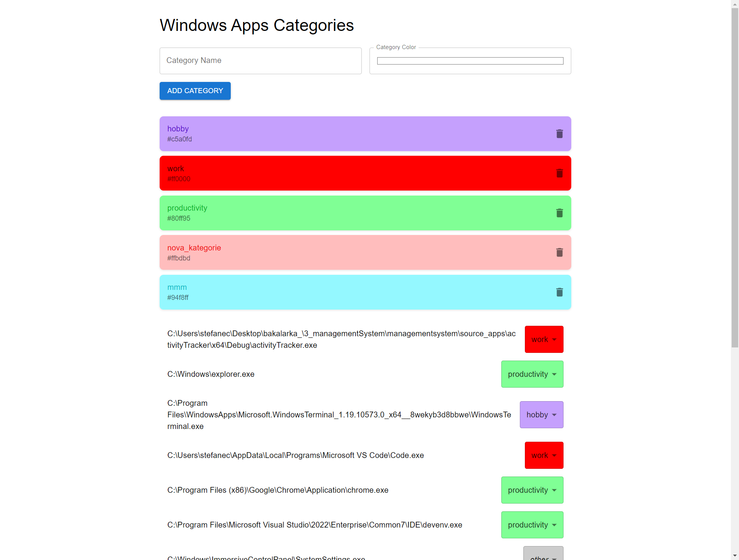Viewport: 739px width, 560px height.
Task: Click the scrollbar down arrow
Action: [x=735, y=556]
